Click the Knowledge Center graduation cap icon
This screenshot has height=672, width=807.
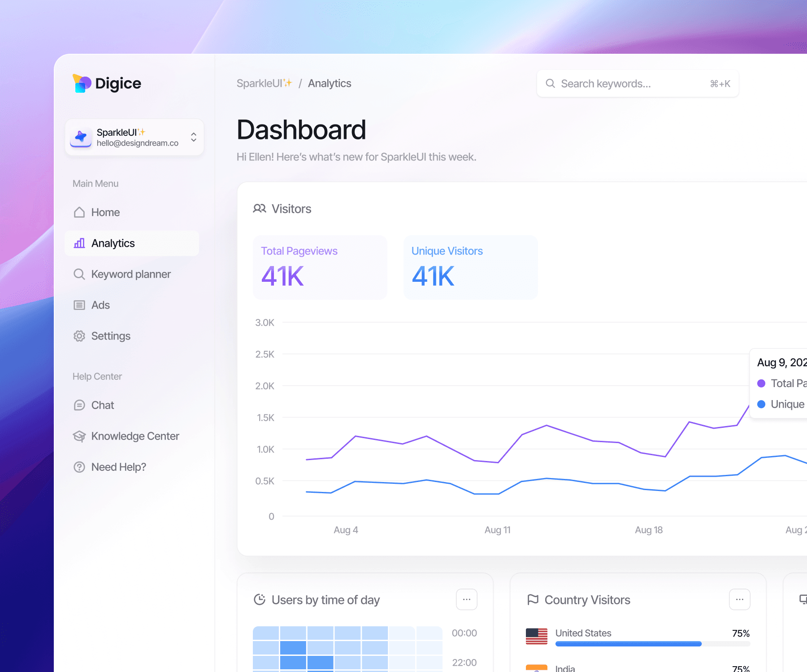click(x=79, y=436)
